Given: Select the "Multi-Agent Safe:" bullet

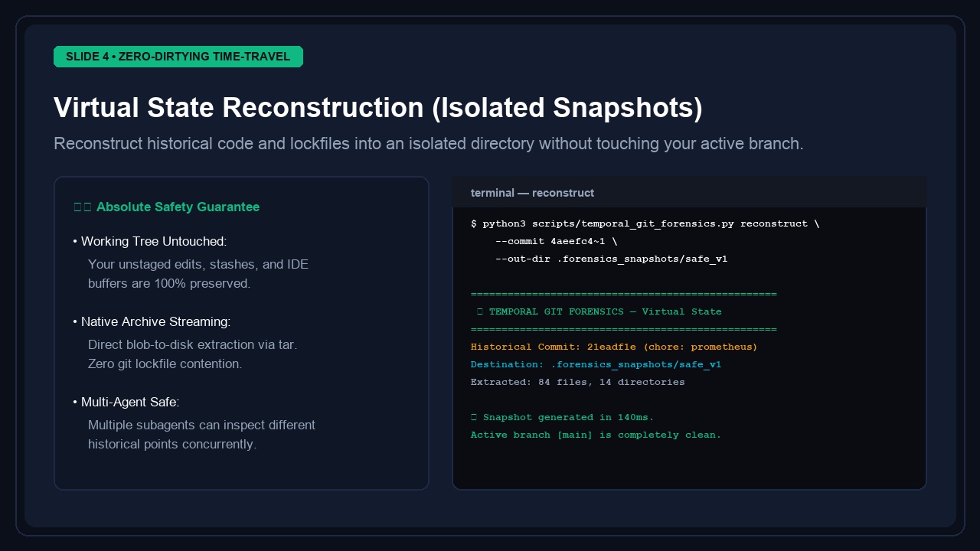Looking at the screenshot, I should [x=126, y=403].
